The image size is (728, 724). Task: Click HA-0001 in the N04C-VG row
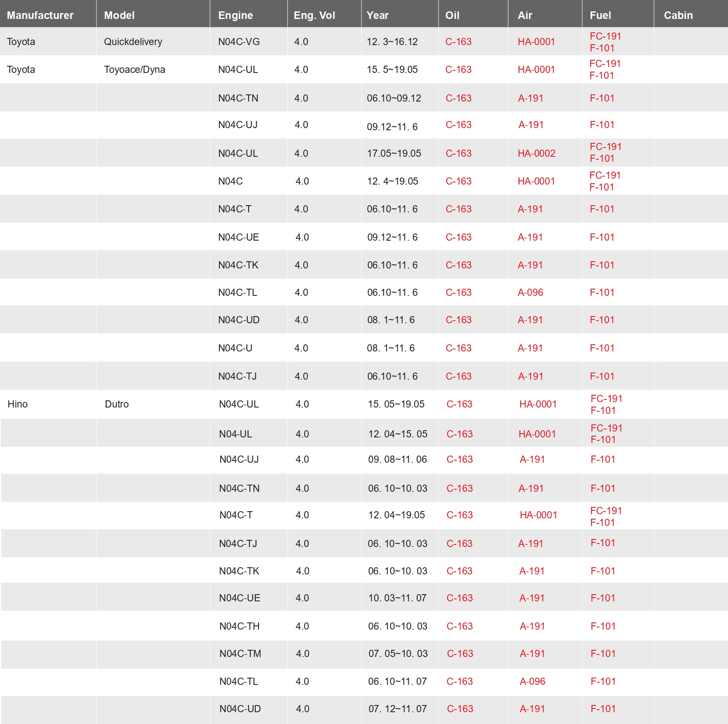coord(536,42)
